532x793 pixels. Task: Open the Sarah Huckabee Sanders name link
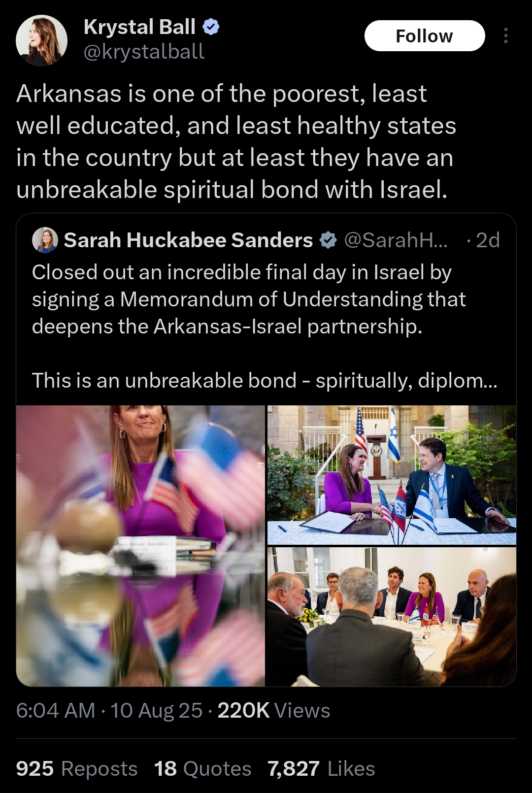tap(188, 240)
